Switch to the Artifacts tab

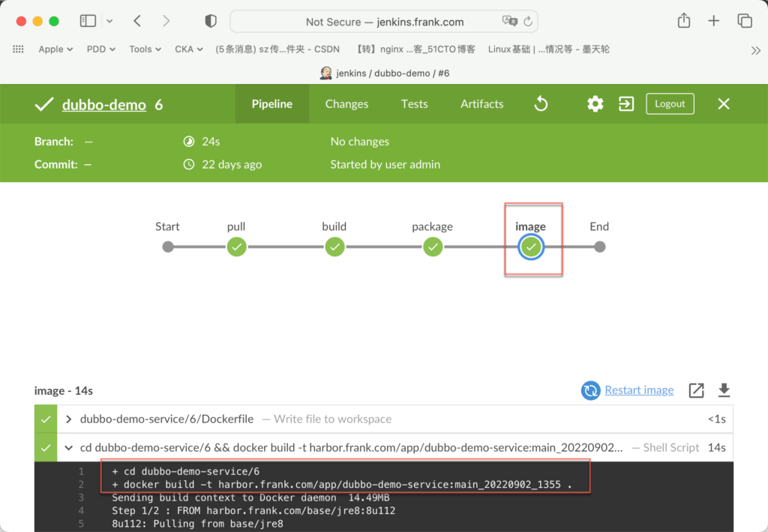pos(482,103)
